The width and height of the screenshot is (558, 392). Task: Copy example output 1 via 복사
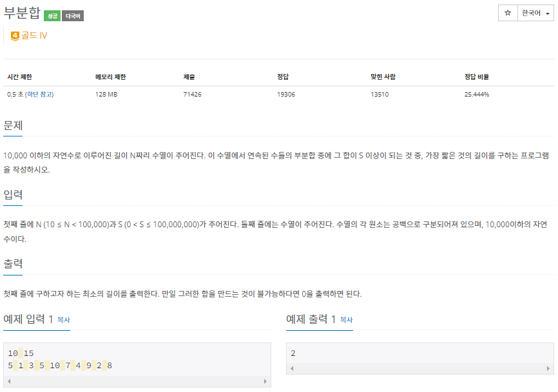(x=346, y=320)
